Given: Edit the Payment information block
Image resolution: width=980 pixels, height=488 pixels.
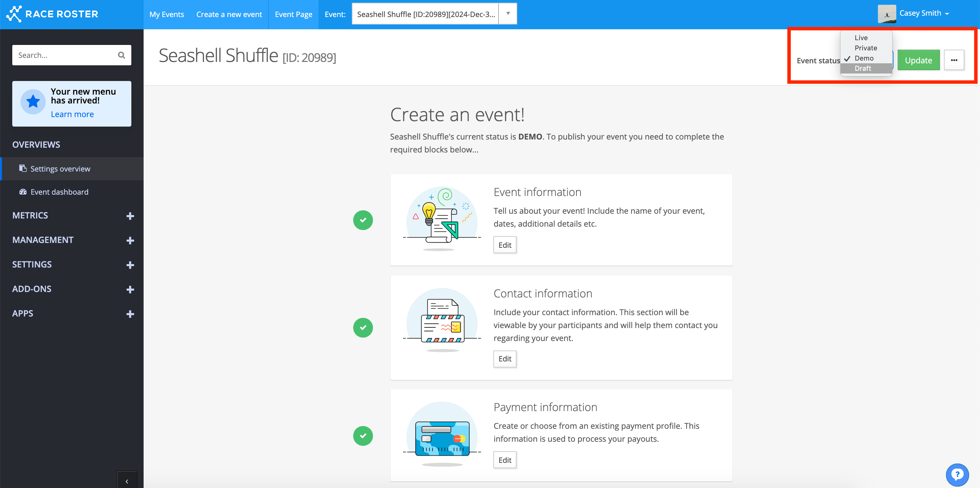Looking at the screenshot, I should (505, 460).
